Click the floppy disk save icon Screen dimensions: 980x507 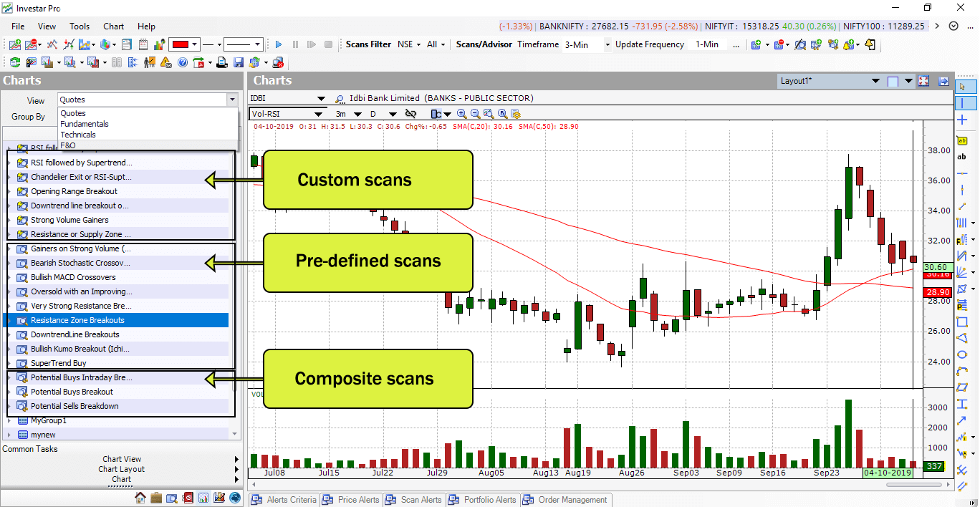click(x=239, y=62)
